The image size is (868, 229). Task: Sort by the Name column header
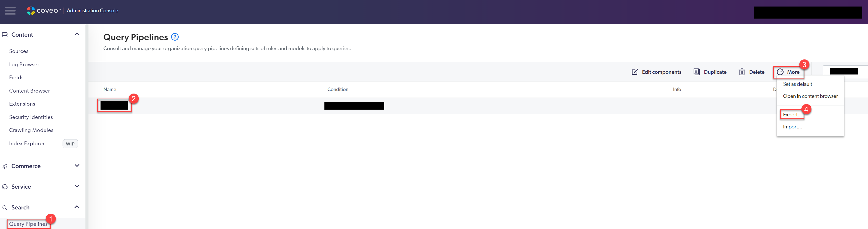pyautogui.click(x=110, y=90)
